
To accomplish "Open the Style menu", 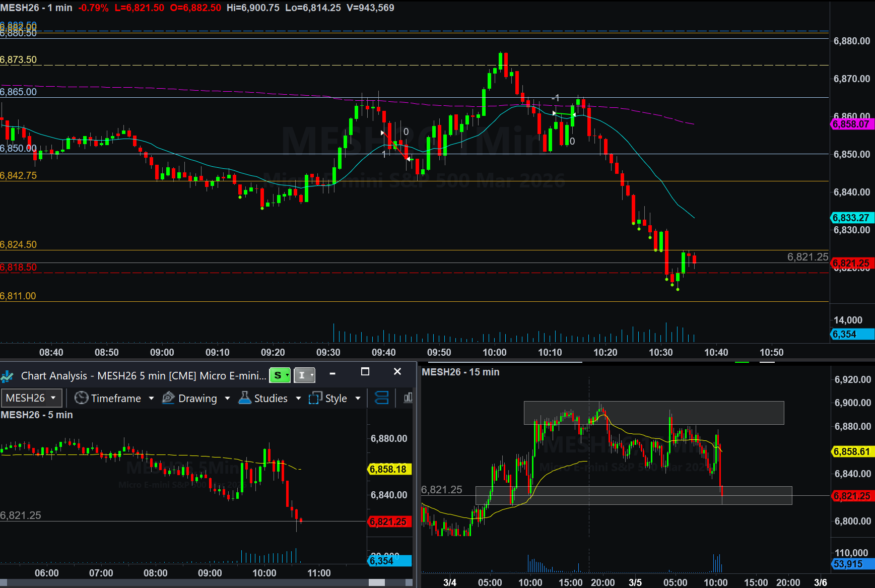I will click(335, 398).
